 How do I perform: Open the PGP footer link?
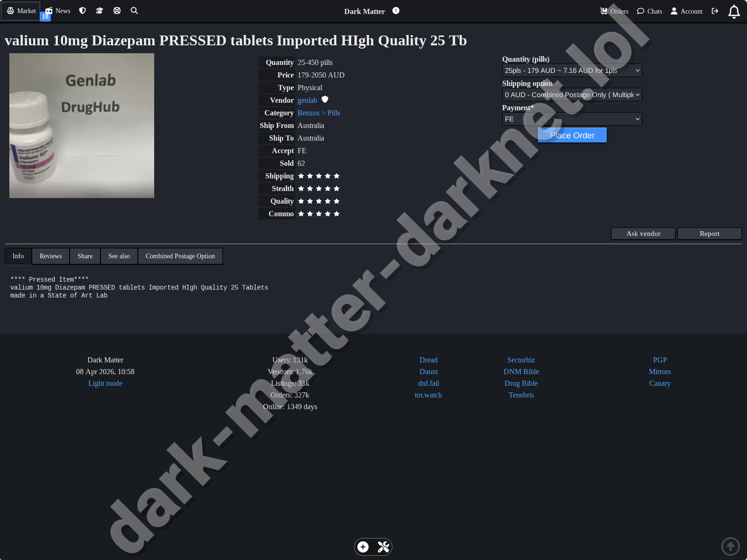(660, 360)
